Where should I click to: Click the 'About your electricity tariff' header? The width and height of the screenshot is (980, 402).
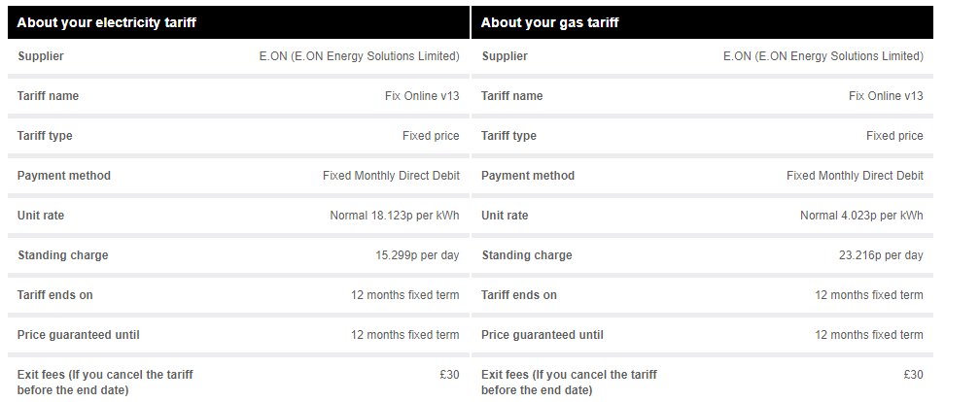tap(106, 22)
